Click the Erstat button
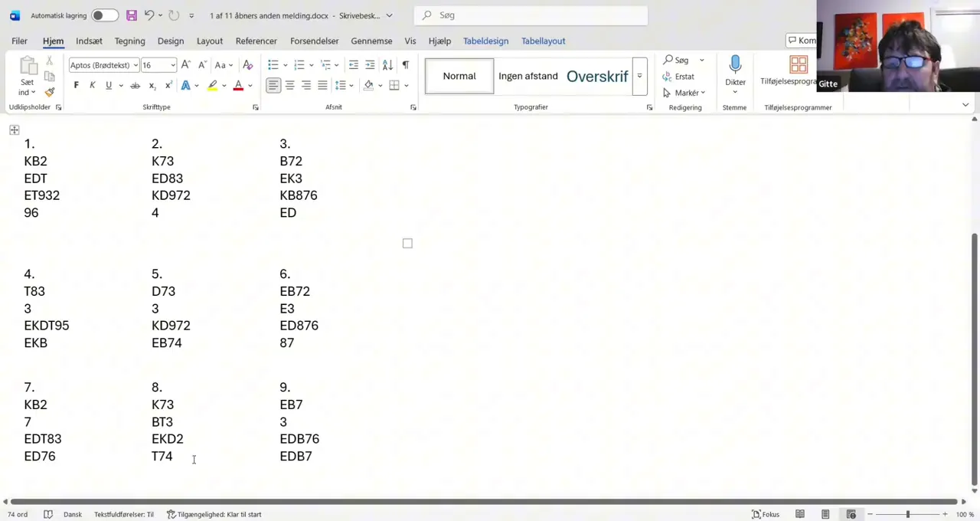The image size is (980, 521). click(678, 77)
